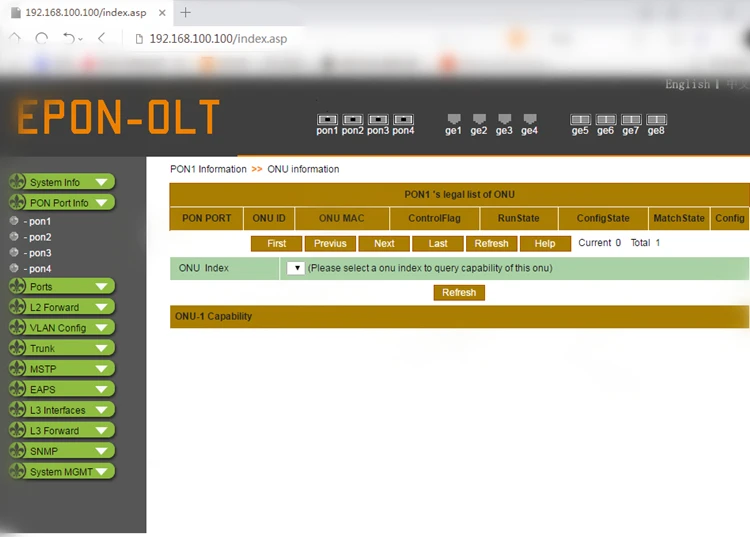This screenshot has height=537, width=750.
Task: Expand the Trunk menu arrow
Action: click(x=101, y=348)
